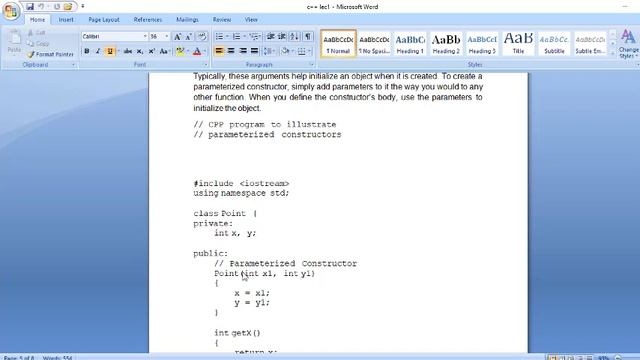Customize Quick Access Toolbar dropdown arrow
This screenshot has width=640, height=360.
[82, 7]
